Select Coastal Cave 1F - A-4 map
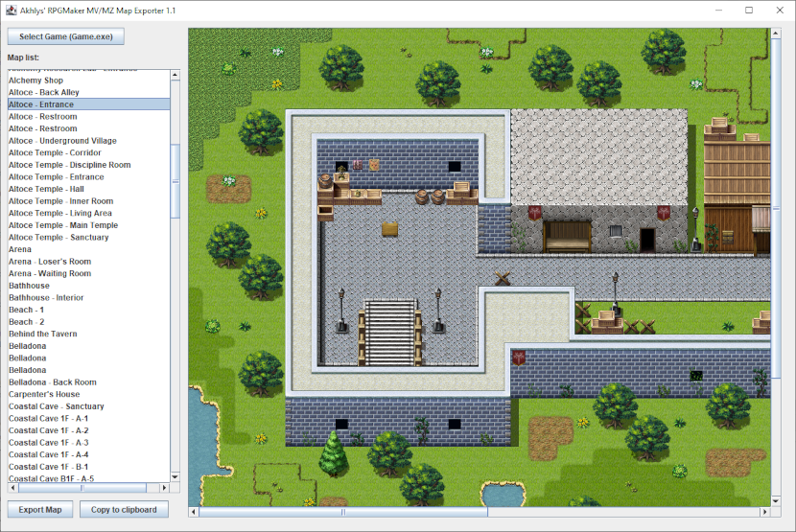Screen dimensions: 796x532 click(x=89, y=455)
